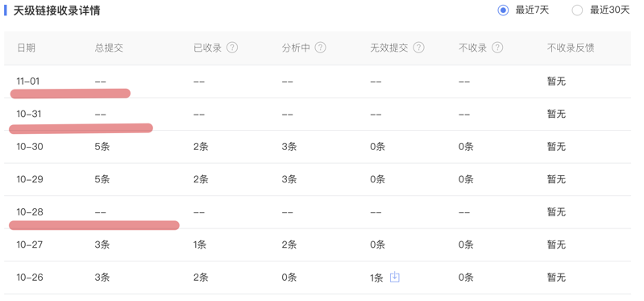The width and height of the screenshot is (644, 301).
Task: Click 暂无 feedback in 11-01 row
Action: click(x=556, y=82)
